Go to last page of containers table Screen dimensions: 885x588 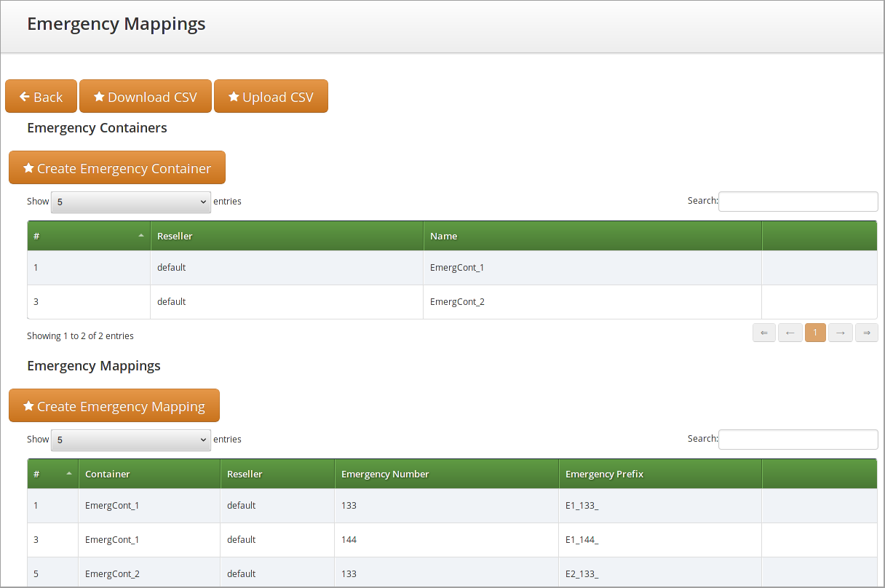[866, 333]
